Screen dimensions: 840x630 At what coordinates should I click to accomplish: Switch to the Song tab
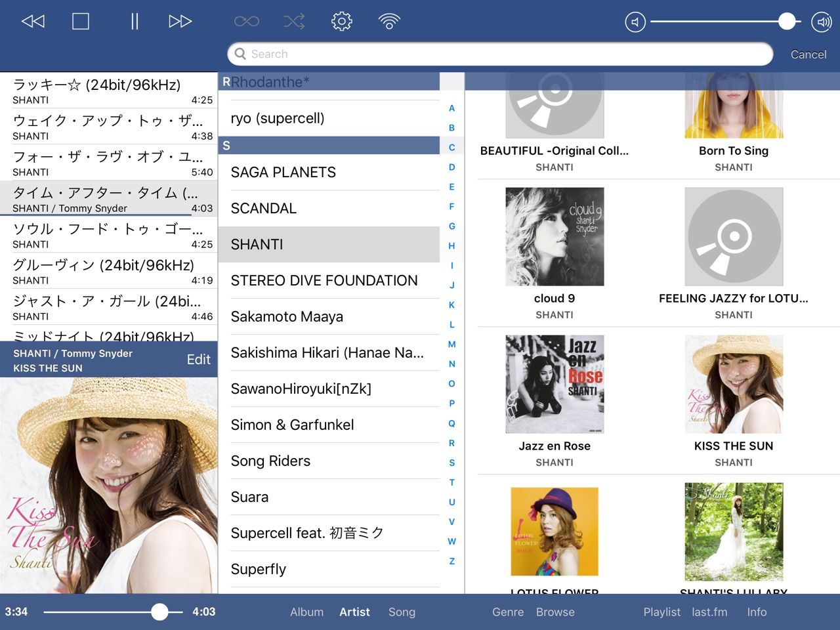(x=402, y=612)
